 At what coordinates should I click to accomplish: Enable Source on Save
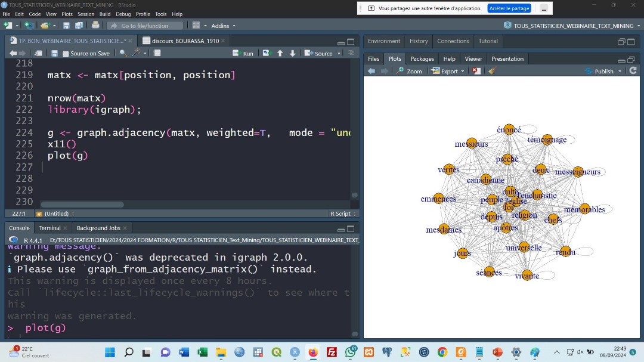(x=66, y=53)
